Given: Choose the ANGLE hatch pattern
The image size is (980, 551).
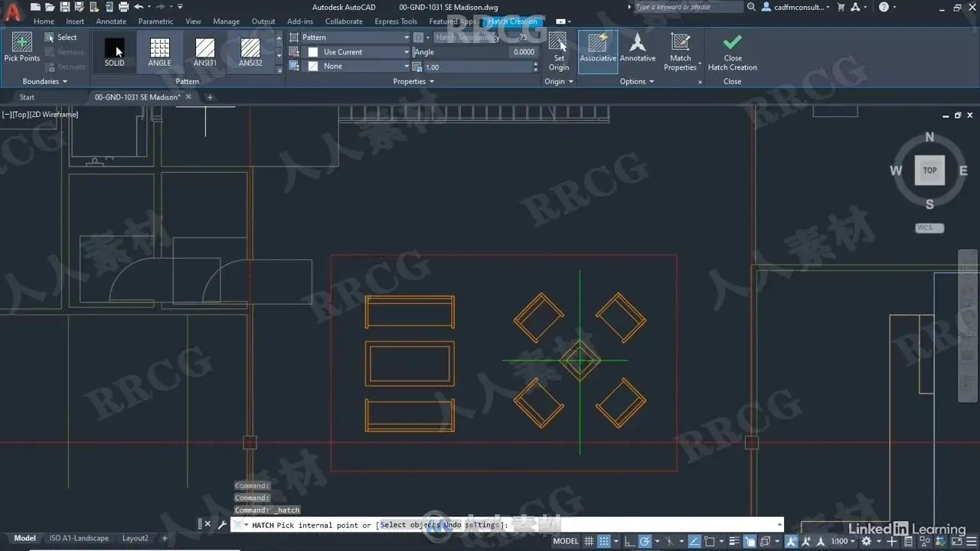Looking at the screenshot, I should click(x=159, y=52).
